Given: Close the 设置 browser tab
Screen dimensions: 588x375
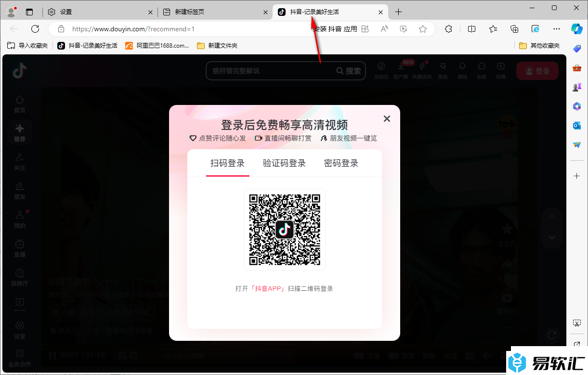Looking at the screenshot, I should (150, 12).
